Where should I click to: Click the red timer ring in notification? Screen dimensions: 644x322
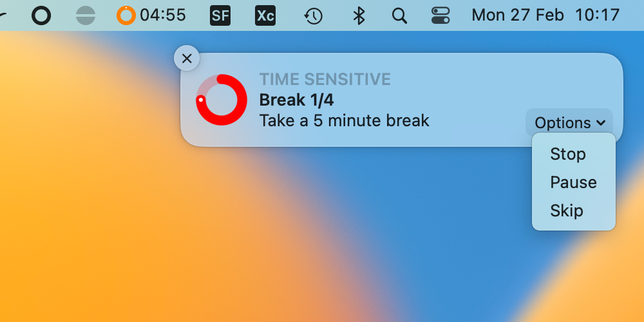coord(222,100)
